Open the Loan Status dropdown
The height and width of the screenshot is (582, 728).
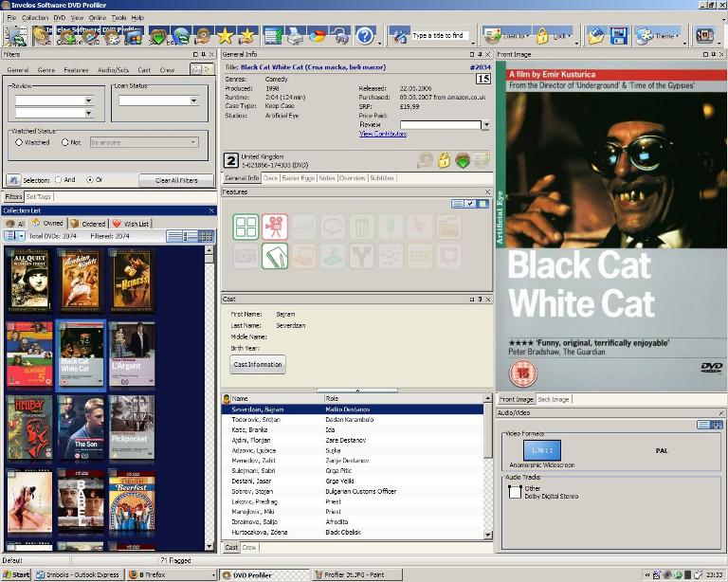pyautogui.click(x=194, y=100)
